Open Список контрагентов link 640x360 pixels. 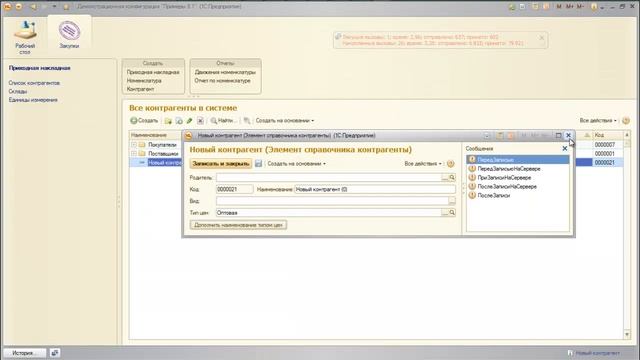[x=34, y=83]
